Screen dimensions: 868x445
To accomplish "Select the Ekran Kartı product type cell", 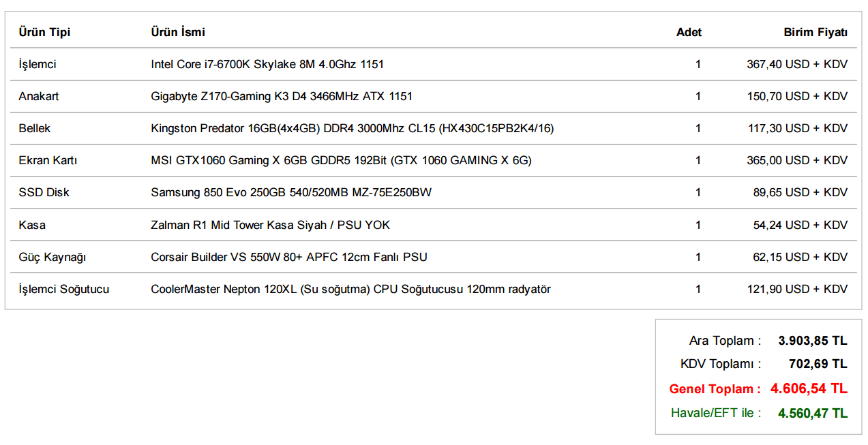I will pos(48,160).
